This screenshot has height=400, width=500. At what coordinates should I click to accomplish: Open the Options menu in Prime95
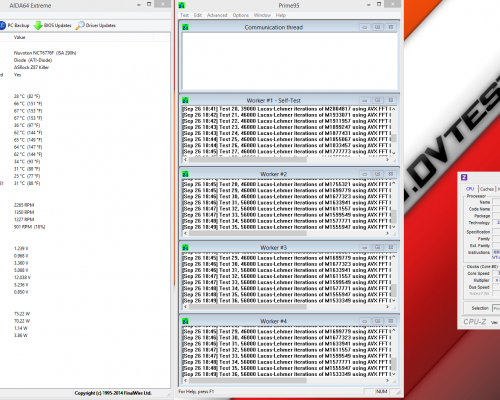pos(241,15)
